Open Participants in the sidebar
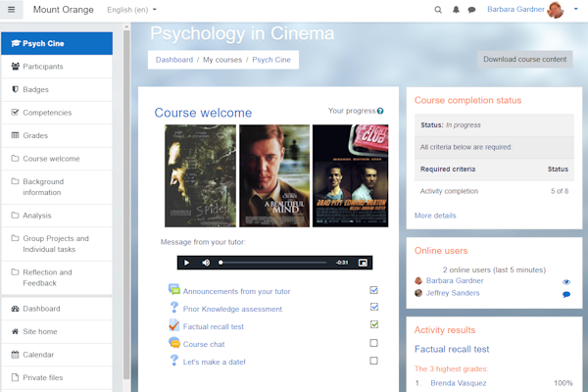 57,67
